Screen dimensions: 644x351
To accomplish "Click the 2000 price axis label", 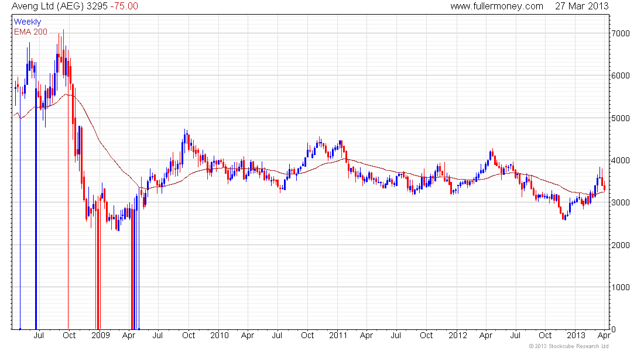I will pyautogui.click(x=620, y=245).
